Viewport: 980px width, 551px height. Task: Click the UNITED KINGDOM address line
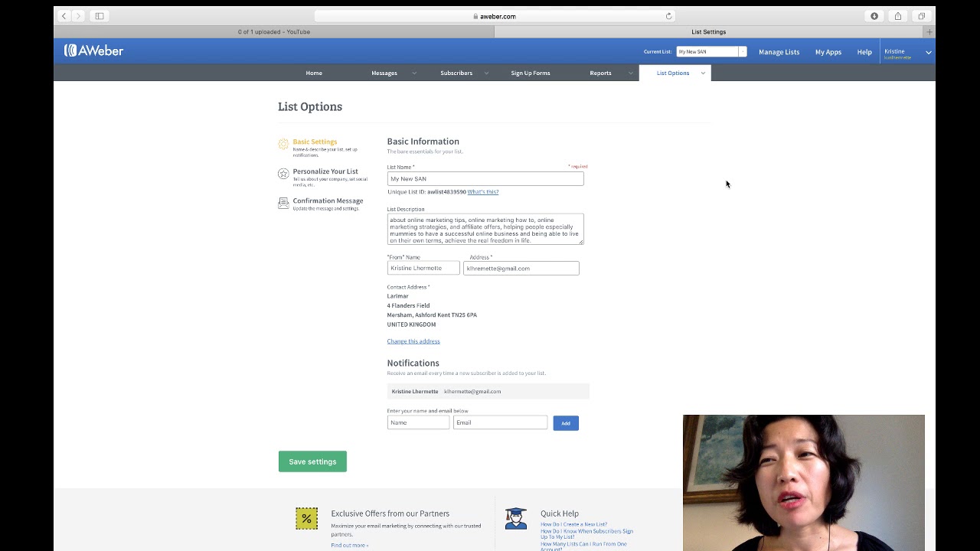click(411, 324)
